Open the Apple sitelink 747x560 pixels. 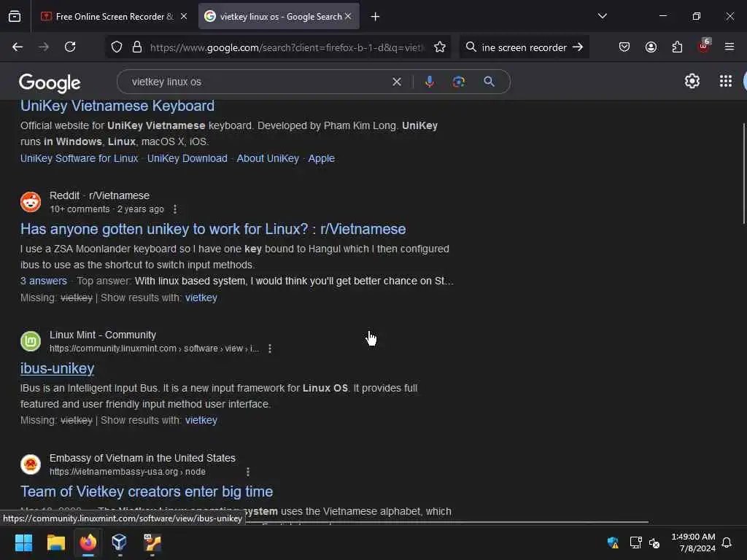tap(322, 158)
